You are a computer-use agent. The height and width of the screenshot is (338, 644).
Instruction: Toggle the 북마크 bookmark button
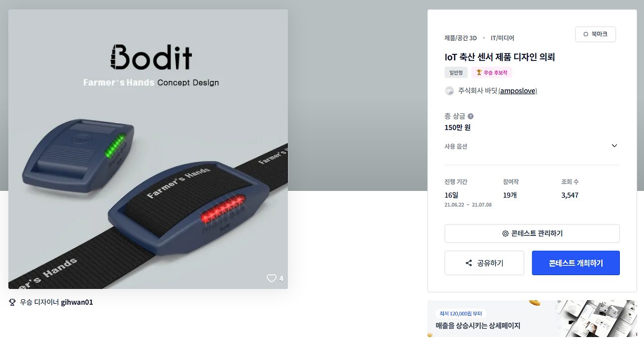(x=595, y=34)
